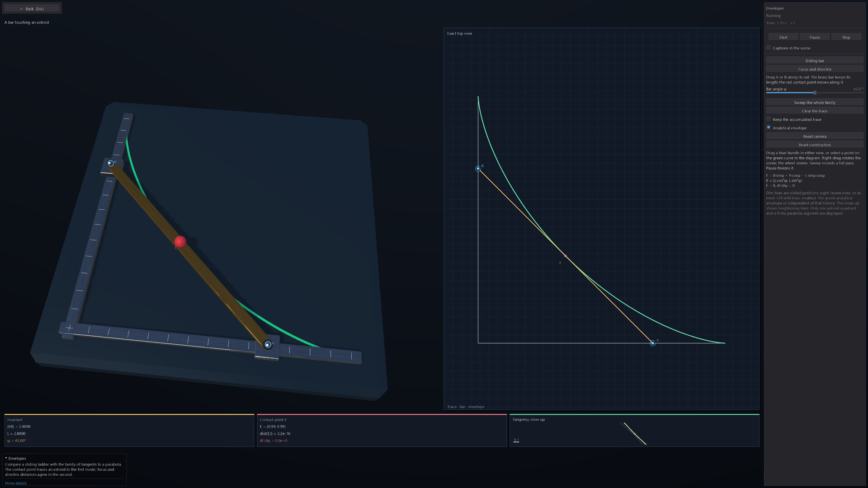Image resolution: width=868 pixels, height=488 pixels.
Task: Click handle A on the 3D scene rail
Action: (x=268, y=345)
